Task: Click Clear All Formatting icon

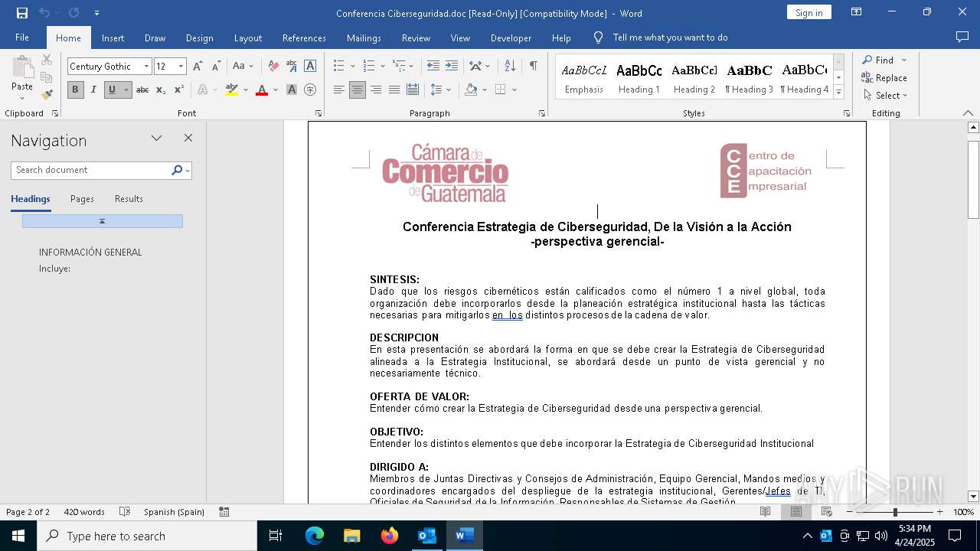Action: pyautogui.click(x=273, y=67)
